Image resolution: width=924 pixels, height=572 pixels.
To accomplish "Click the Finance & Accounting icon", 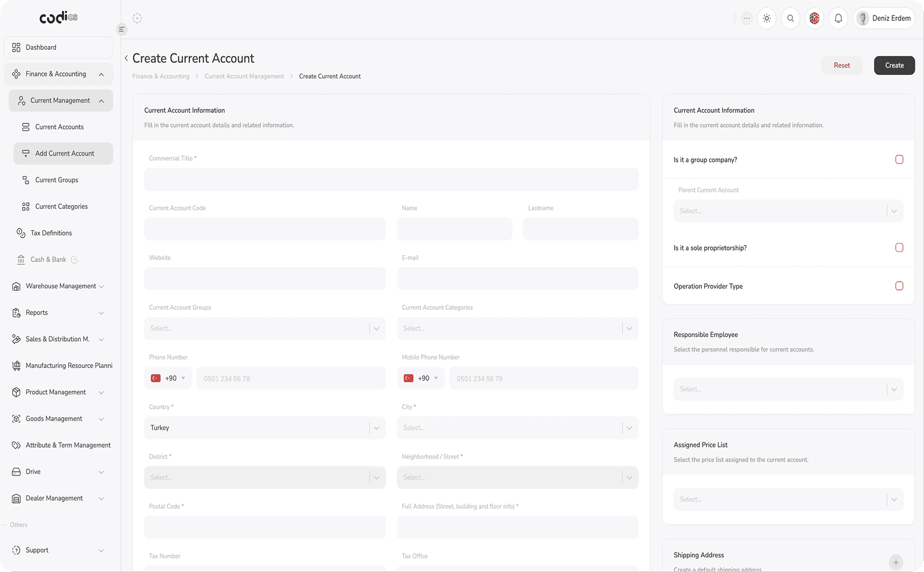I will click(x=16, y=74).
